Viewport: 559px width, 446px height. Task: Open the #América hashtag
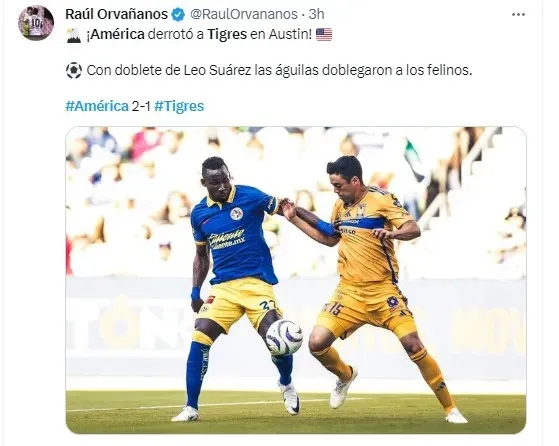pos(97,106)
